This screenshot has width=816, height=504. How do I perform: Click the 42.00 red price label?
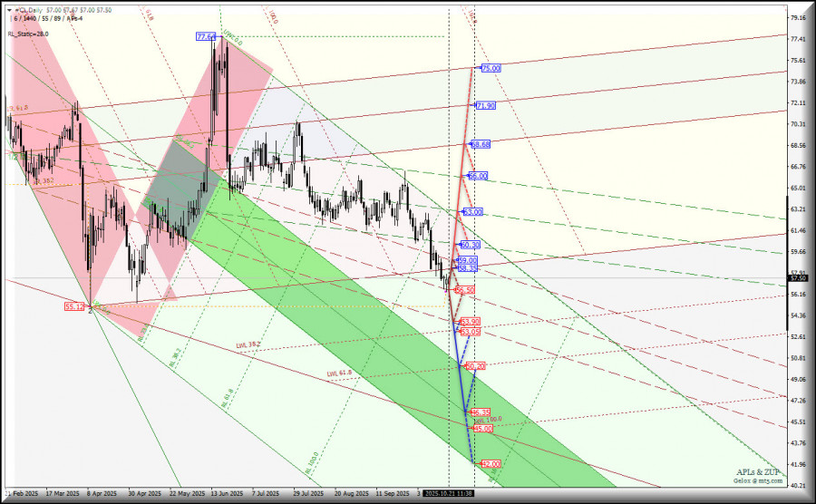491,464
